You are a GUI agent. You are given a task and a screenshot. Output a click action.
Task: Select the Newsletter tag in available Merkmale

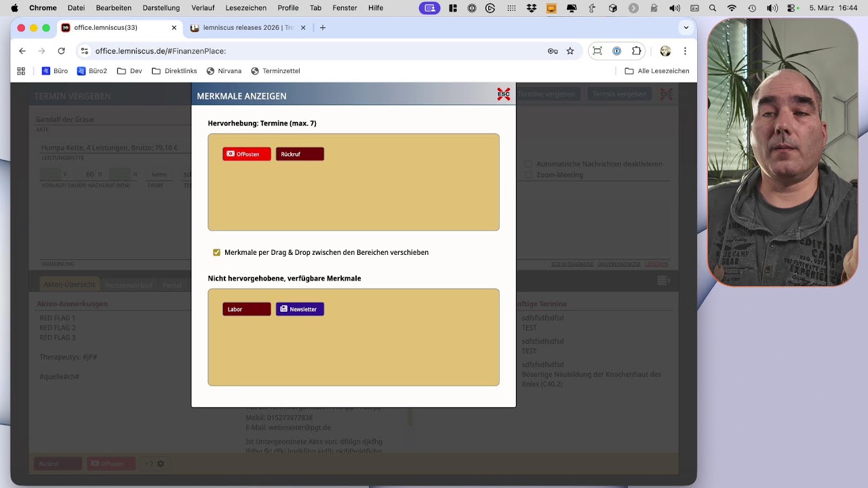(x=300, y=309)
